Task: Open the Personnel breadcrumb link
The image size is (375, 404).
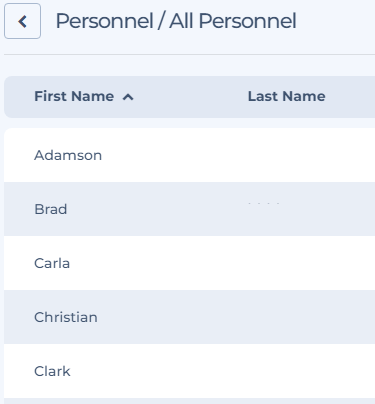Action: click(x=104, y=21)
